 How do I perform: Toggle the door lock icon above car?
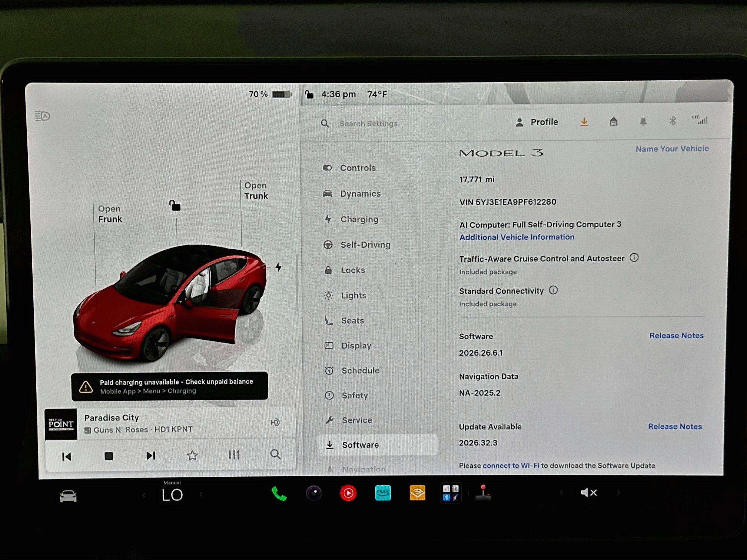[x=175, y=206]
